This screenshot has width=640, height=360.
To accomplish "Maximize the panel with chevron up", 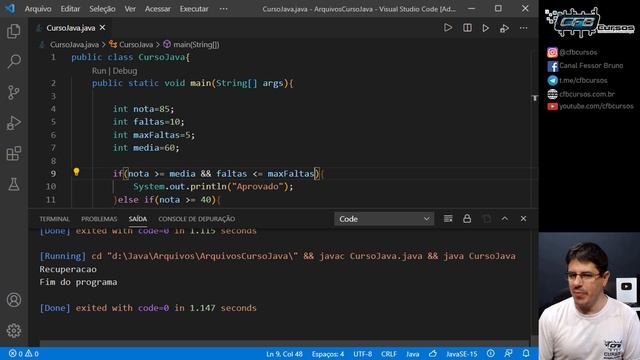I will [505, 219].
